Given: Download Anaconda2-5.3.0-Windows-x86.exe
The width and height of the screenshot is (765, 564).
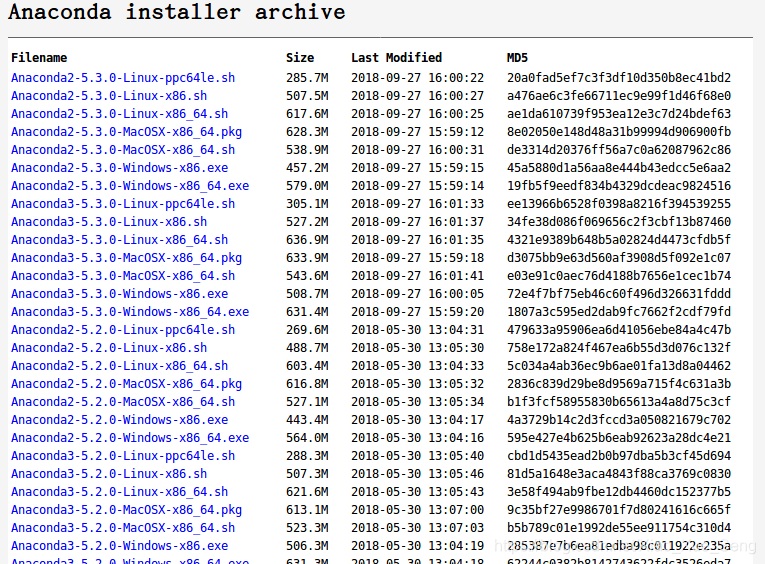Looking at the screenshot, I should click(x=120, y=168).
